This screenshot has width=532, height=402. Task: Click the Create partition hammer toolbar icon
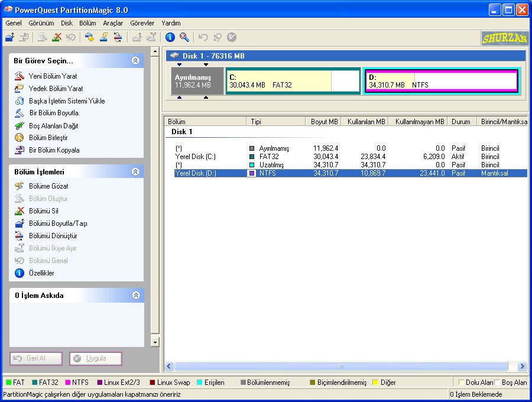pos(43,37)
